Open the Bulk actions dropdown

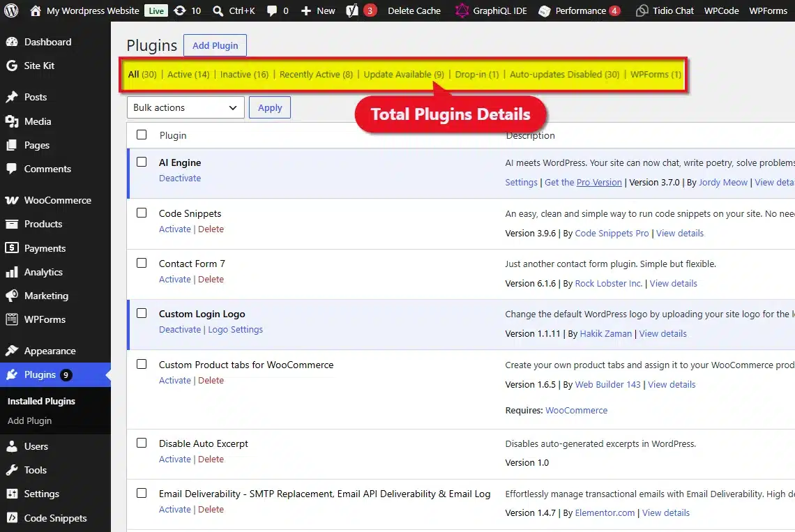185,107
